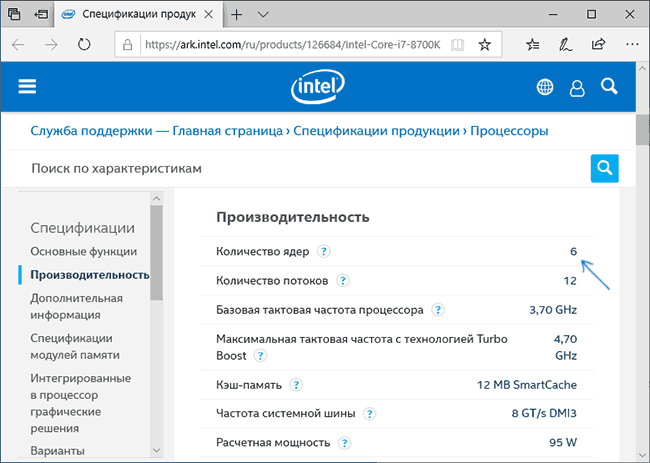
Task: Open Intel user account icon
Action: coord(577,88)
